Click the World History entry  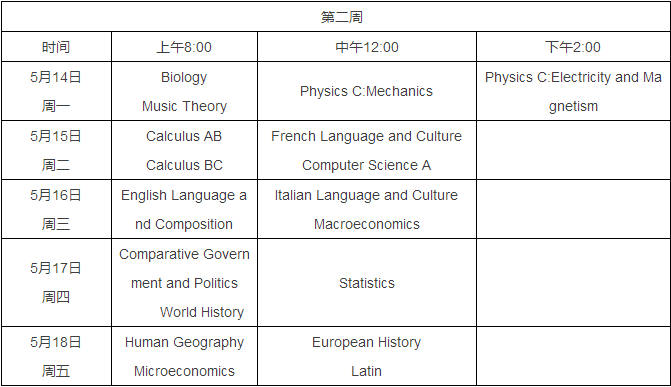point(202,312)
